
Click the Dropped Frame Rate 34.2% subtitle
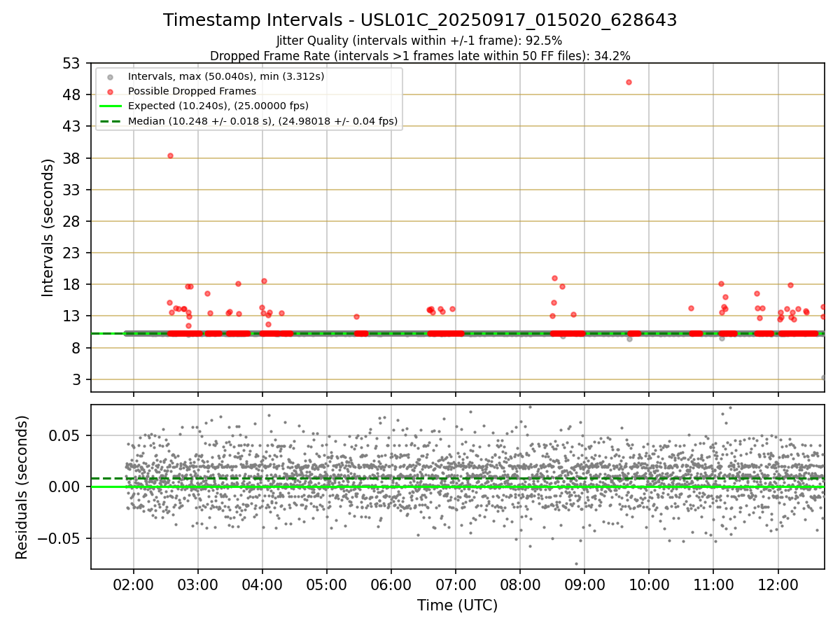420,56
